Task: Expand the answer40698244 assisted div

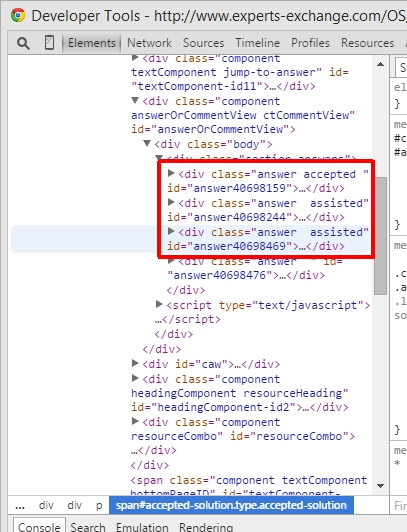Action: pyautogui.click(x=171, y=203)
